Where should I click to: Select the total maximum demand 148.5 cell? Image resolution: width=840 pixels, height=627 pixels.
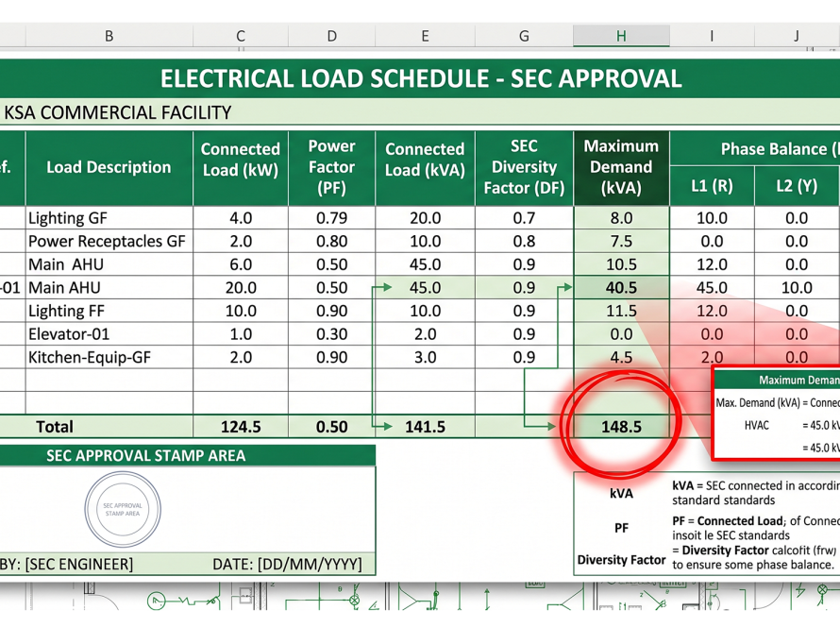click(621, 427)
